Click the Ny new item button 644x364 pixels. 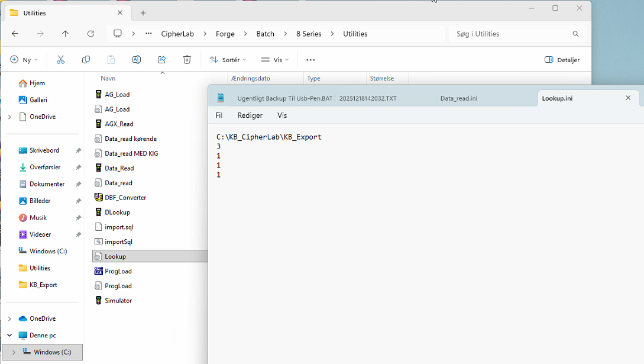[24, 60]
